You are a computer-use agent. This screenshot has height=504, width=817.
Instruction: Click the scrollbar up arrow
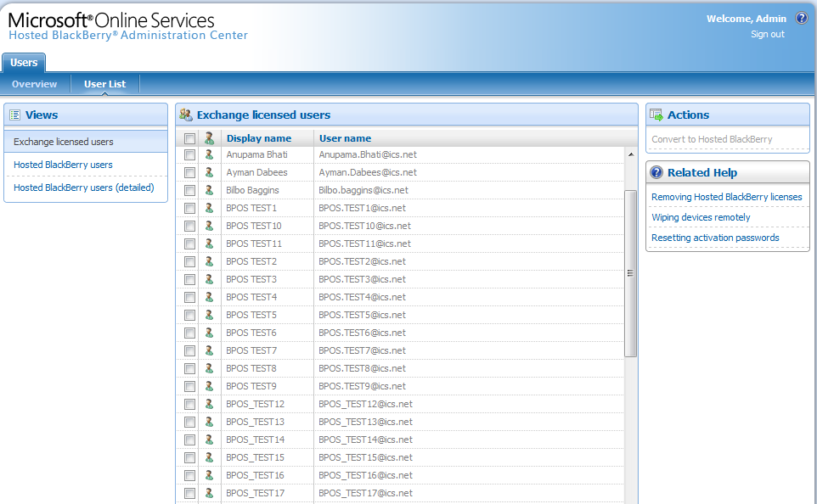tap(630, 154)
